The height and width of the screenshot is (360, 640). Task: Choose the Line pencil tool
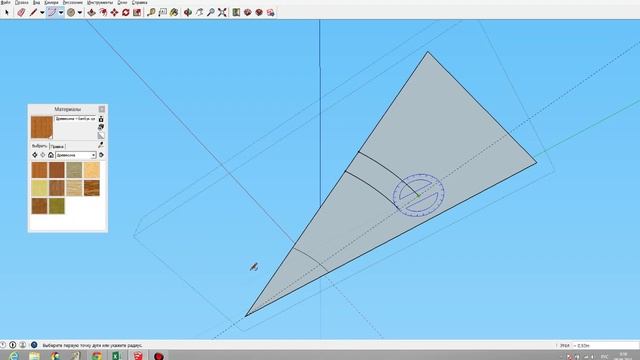[x=33, y=12]
